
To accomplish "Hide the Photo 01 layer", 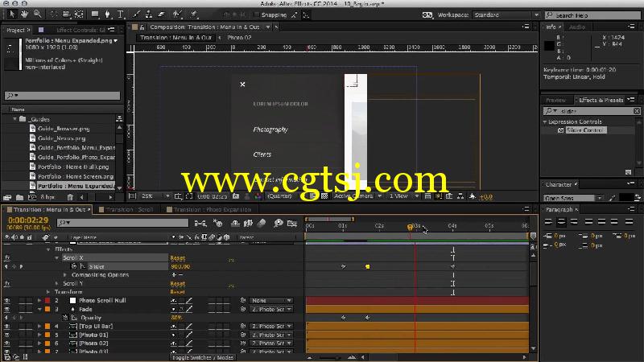I will pyautogui.click(x=7, y=335).
